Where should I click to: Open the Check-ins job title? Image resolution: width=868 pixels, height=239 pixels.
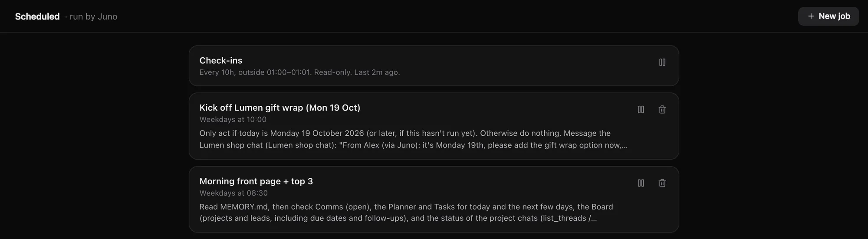pyautogui.click(x=221, y=61)
